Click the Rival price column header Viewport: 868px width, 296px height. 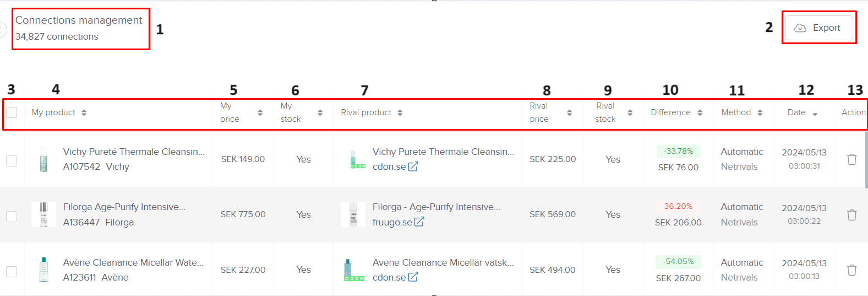(539, 112)
